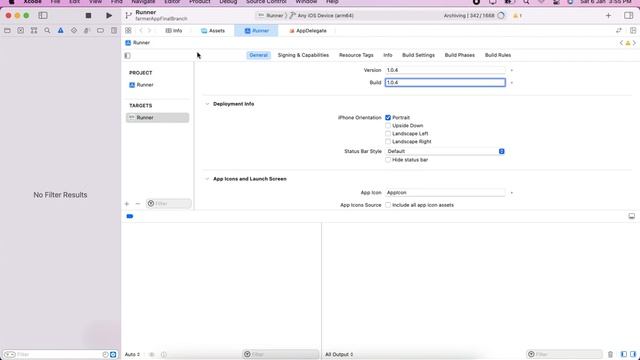Open the Project navigator folder icon
Screen dimensions: 640x360
pos(7,31)
